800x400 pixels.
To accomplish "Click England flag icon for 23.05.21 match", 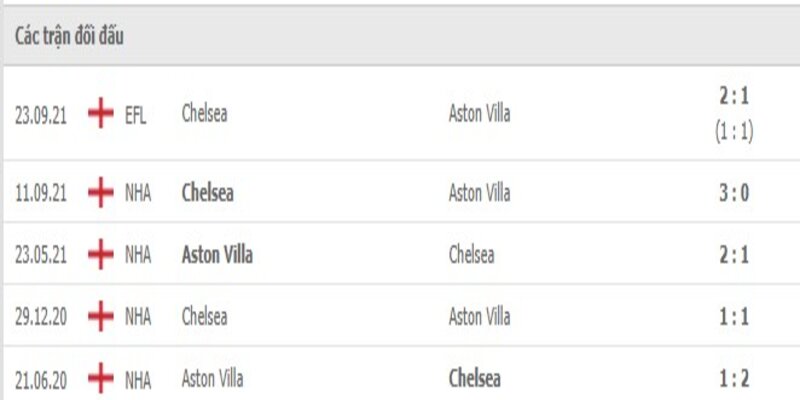I will pyautogui.click(x=101, y=255).
